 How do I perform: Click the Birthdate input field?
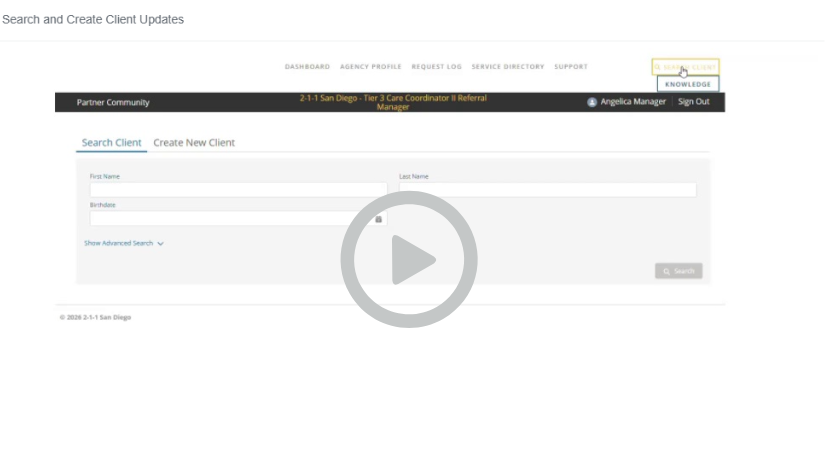point(238,219)
